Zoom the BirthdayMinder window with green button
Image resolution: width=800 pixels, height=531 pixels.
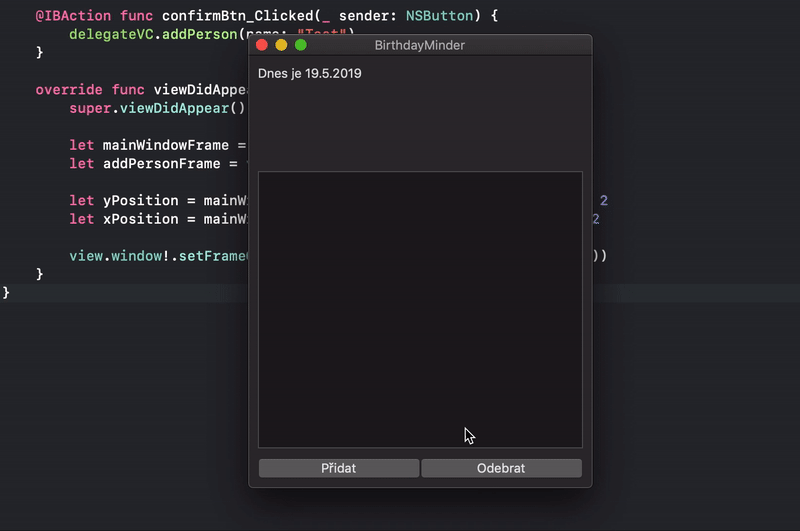(301, 45)
